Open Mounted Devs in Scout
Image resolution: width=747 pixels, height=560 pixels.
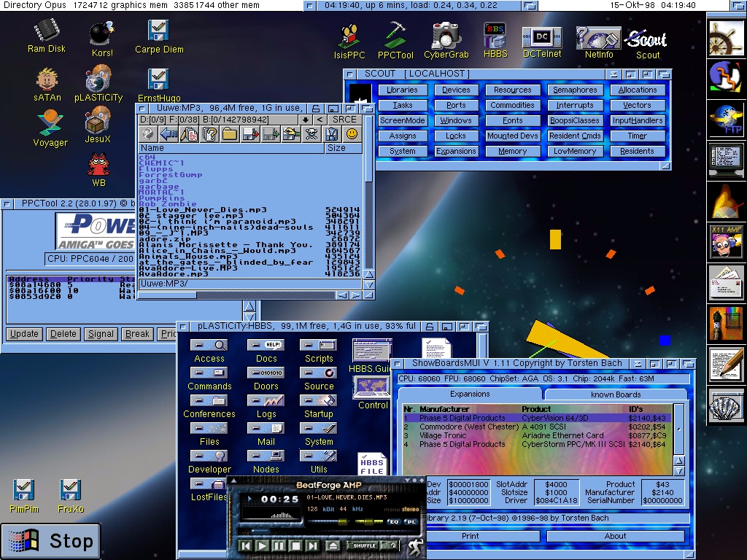[x=512, y=136]
